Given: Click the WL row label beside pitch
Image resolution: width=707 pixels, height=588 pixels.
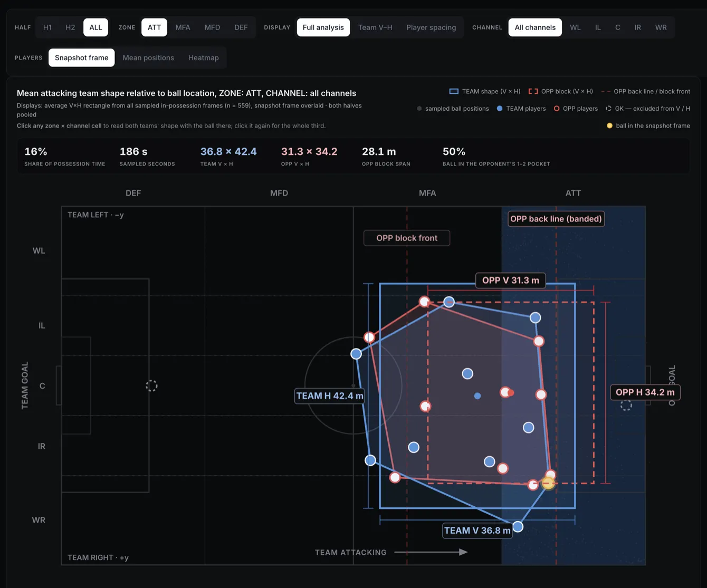Looking at the screenshot, I should (39, 250).
